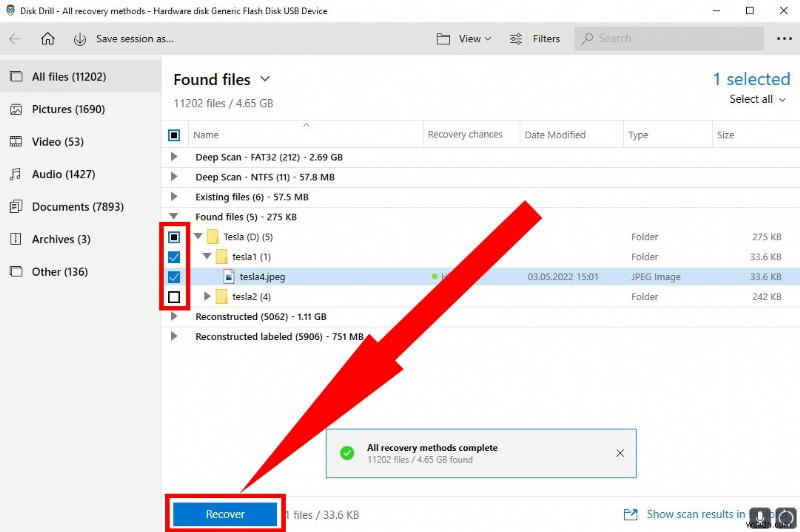Open the home screen icon
Image resolution: width=800 pixels, height=532 pixels.
pyautogui.click(x=47, y=39)
